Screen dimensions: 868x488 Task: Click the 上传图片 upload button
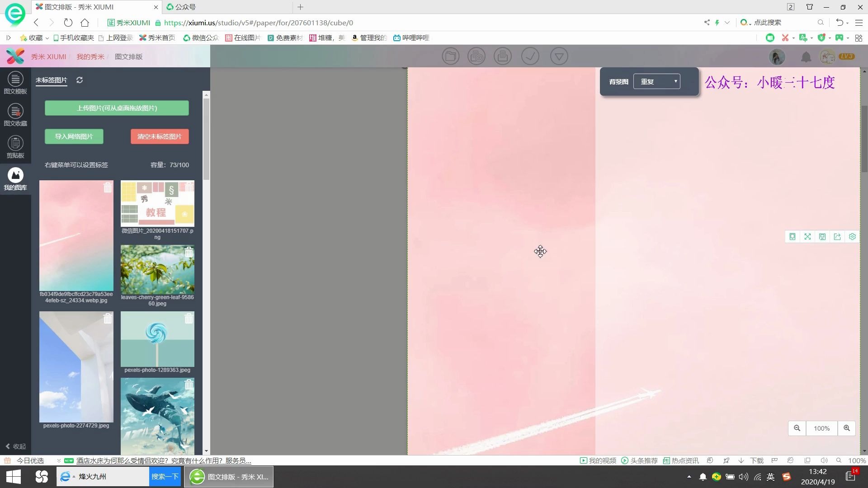coord(117,108)
